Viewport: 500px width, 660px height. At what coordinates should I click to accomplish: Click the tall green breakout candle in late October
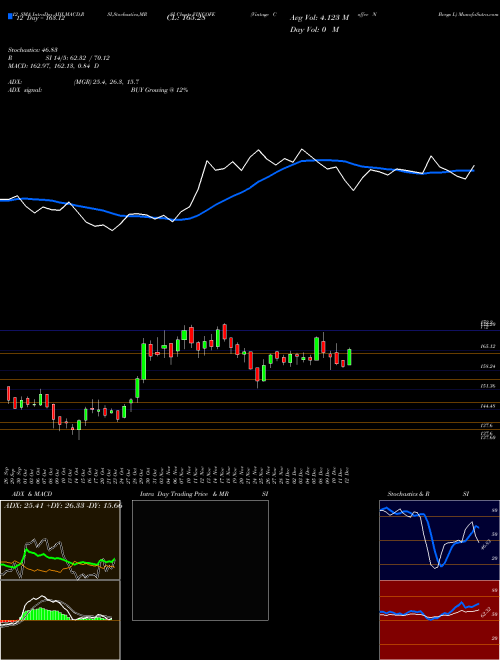click(144, 362)
